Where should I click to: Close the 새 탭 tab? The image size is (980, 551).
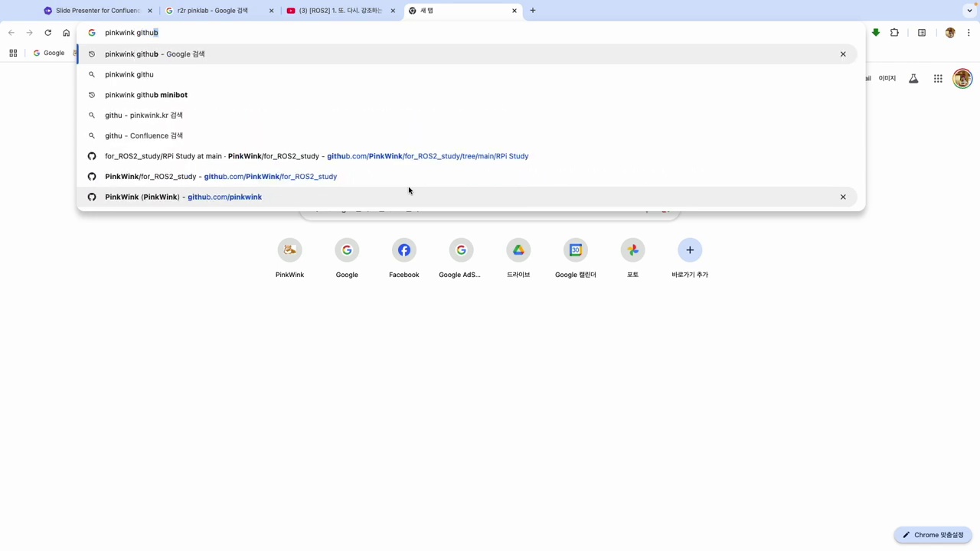click(514, 11)
